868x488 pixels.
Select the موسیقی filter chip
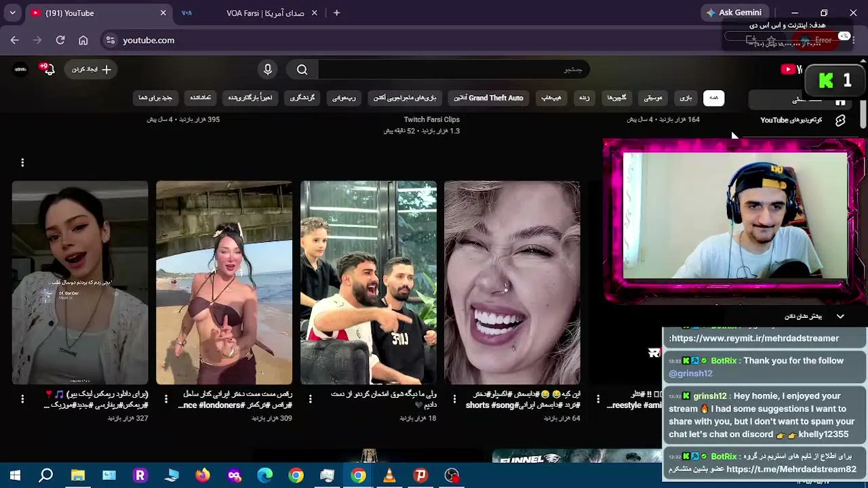[652, 98]
